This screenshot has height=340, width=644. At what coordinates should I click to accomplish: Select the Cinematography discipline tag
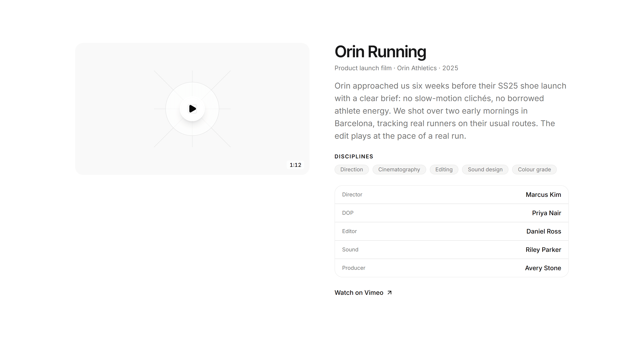pos(399,170)
